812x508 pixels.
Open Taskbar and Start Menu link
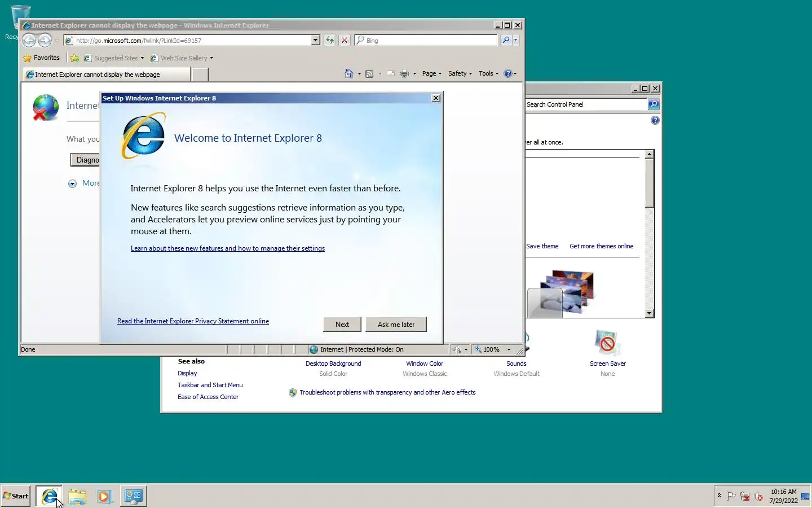coord(210,385)
